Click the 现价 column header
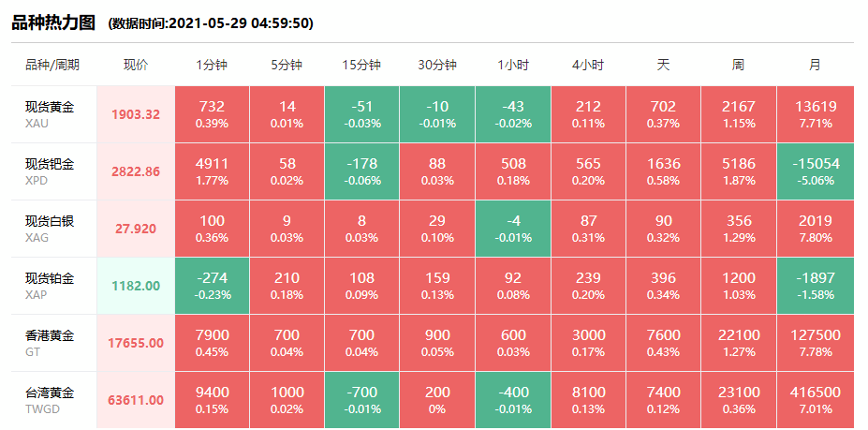This screenshot has width=868, height=430. pos(136,65)
